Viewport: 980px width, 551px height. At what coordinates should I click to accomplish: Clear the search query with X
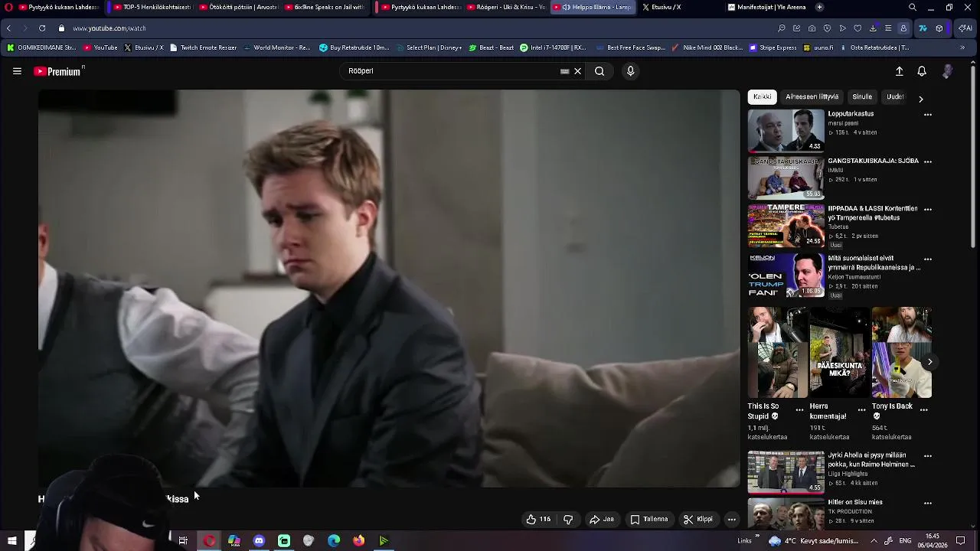click(578, 71)
